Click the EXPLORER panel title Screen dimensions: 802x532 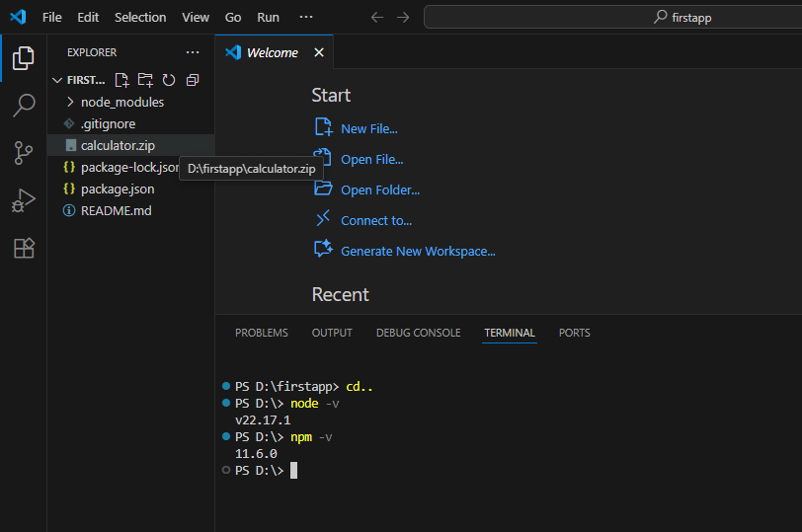point(92,52)
